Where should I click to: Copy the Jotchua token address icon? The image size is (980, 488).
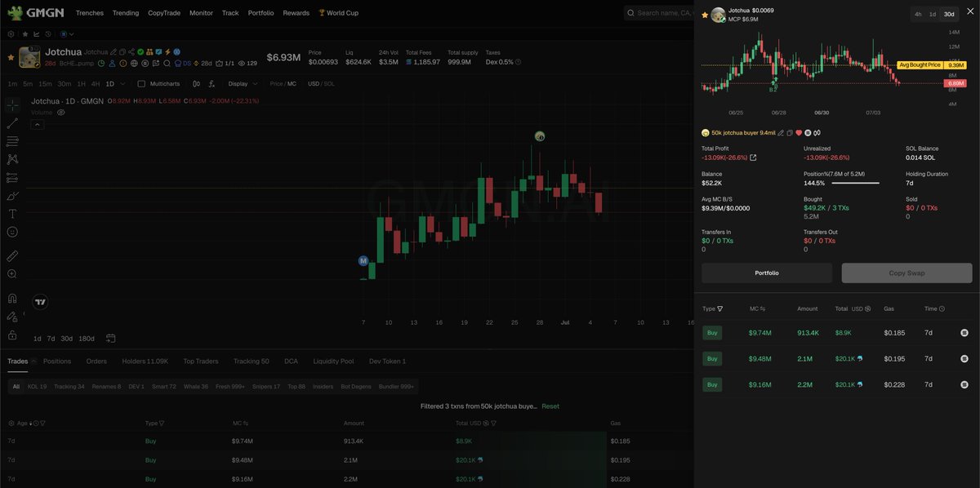pos(122,52)
